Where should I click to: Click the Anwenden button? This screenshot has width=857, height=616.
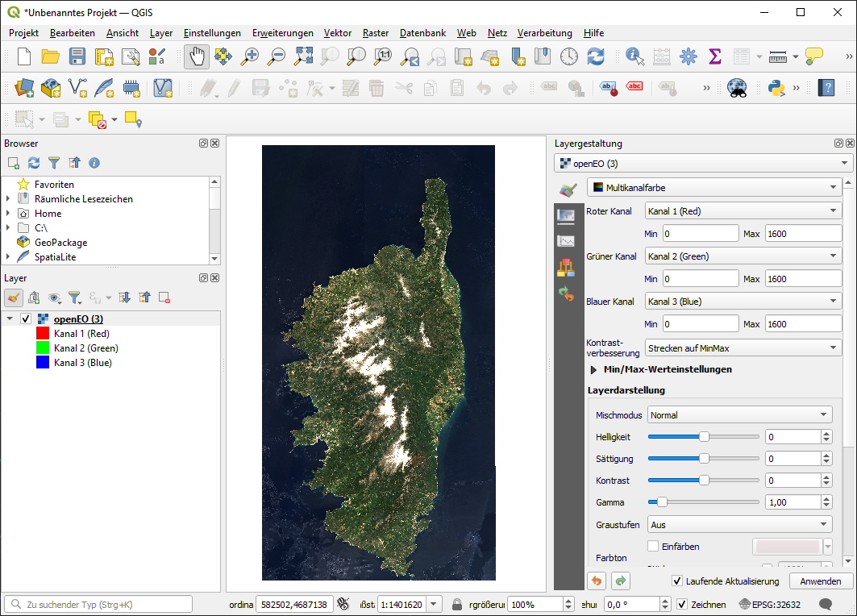[821, 581]
